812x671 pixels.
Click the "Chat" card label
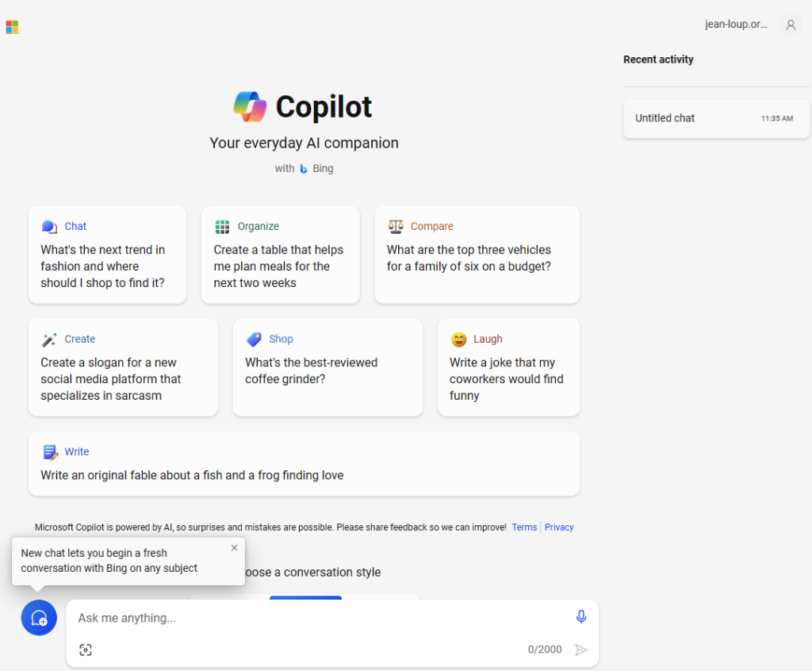[75, 226]
